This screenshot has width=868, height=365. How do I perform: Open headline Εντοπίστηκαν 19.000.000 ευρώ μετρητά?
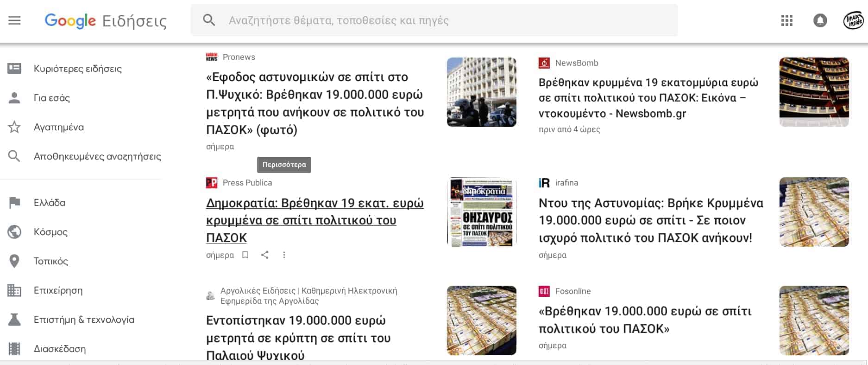pos(298,338)
